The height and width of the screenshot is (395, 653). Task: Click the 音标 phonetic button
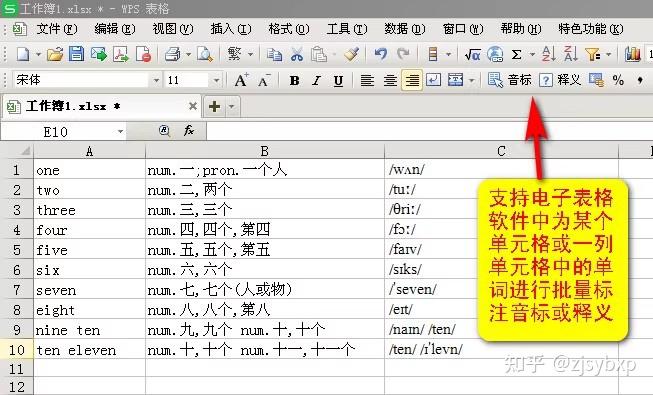pyautogui.click(x=510, y=80)
